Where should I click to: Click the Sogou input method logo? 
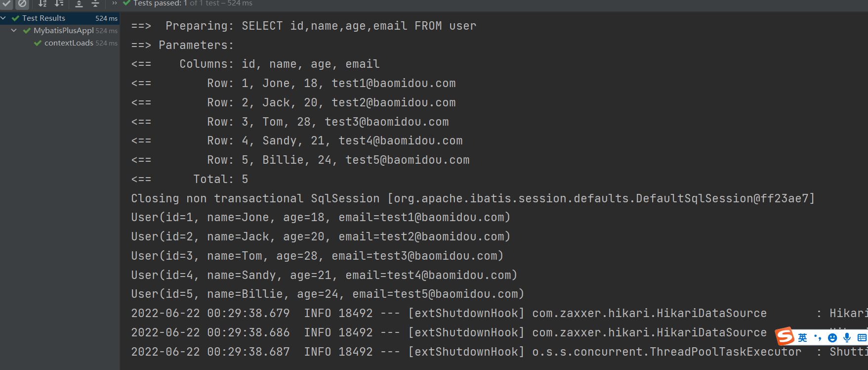pos(785,337)
